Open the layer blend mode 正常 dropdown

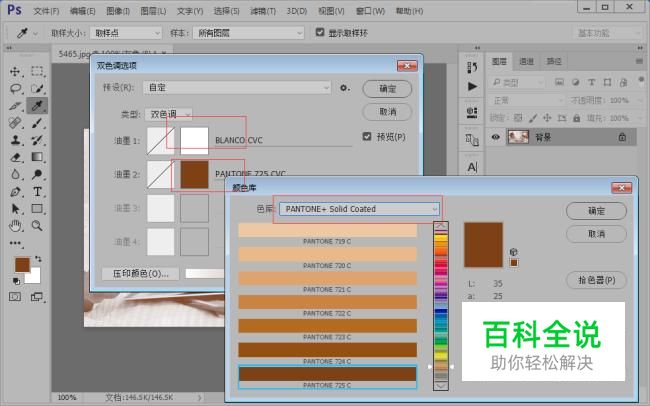click(x=526, y=100)
